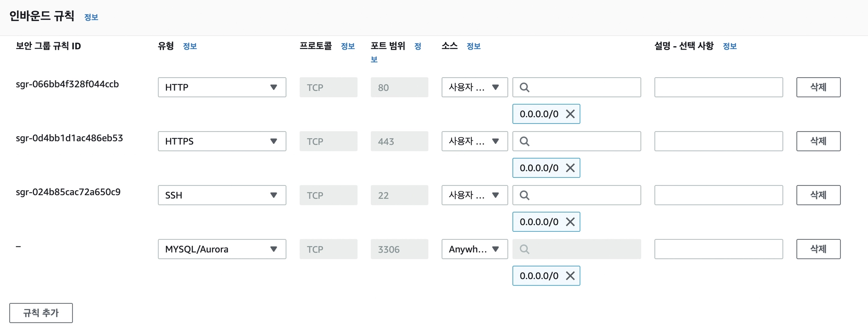Open the MYSQL/Aurora type dropdown
The height and width of the screenshot is (331, 868).
tap(222, 249)
